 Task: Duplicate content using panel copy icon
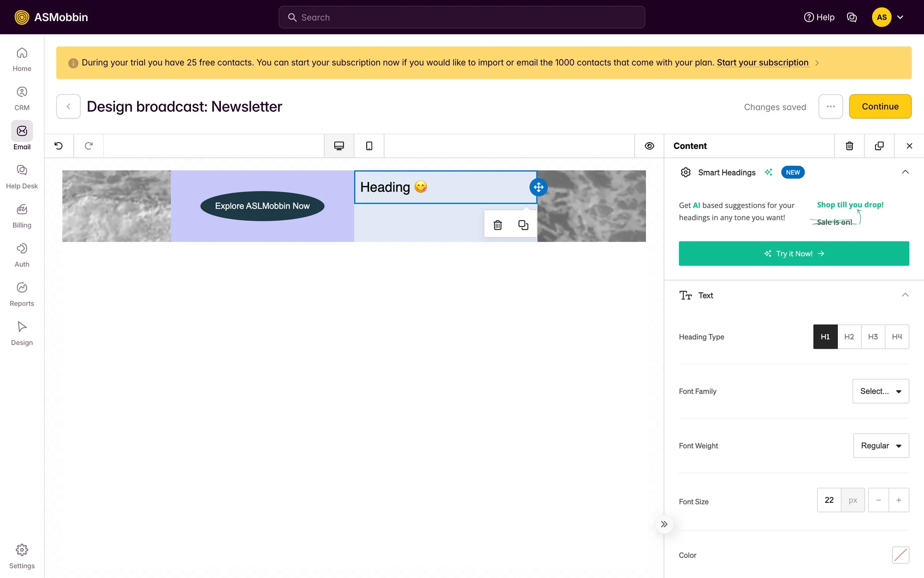(x=879, y=146)
